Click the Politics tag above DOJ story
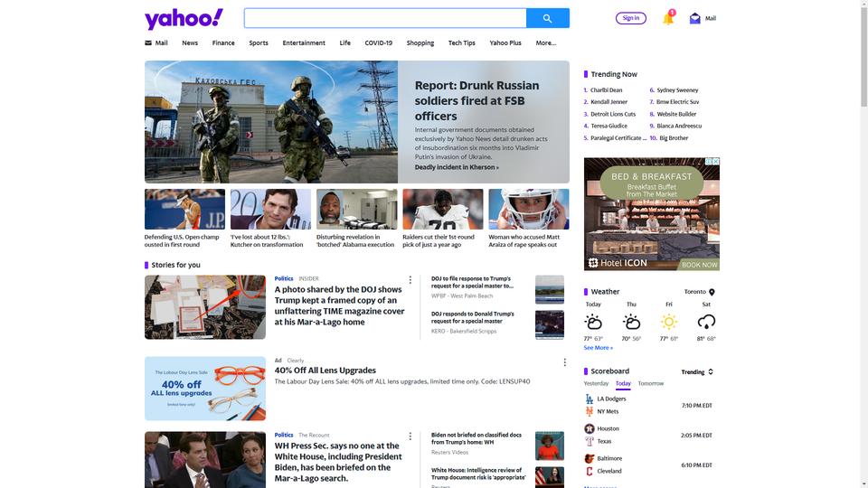Image resolution: width=868 pixels, height=488 pixels. coord(284,278)
